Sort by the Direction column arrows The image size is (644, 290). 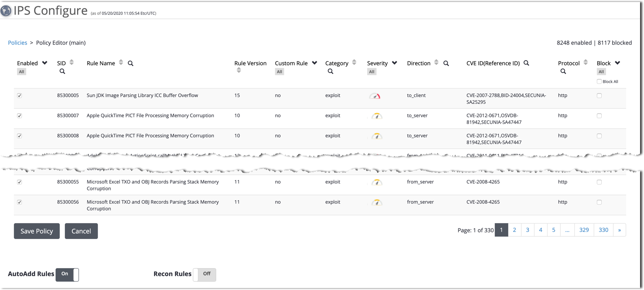(x=436, y=62)
